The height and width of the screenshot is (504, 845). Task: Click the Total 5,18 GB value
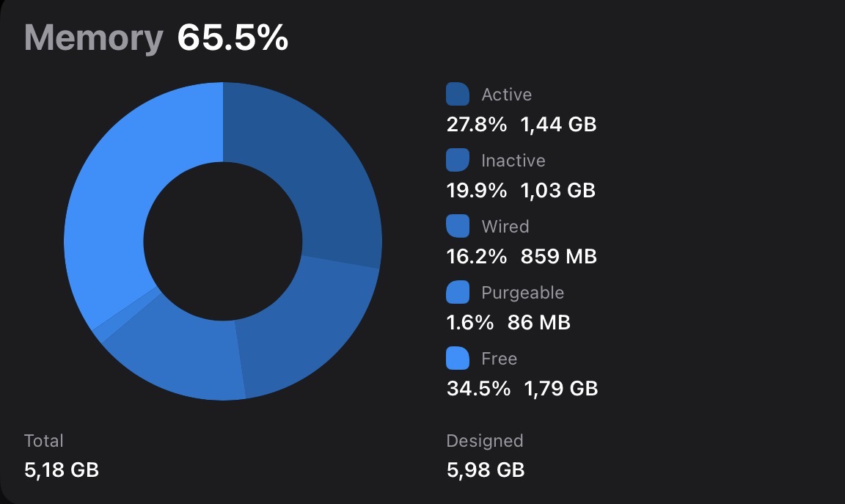pyautogui.click(x=62, y=470)
